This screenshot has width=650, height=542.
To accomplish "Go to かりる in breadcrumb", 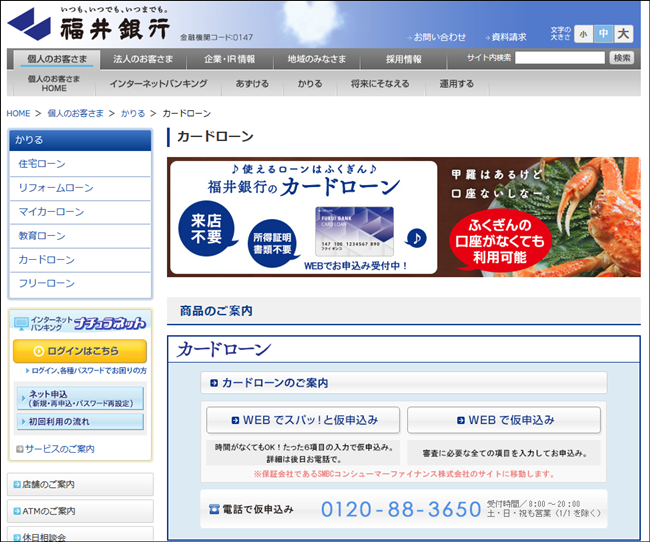I will 133,113.
